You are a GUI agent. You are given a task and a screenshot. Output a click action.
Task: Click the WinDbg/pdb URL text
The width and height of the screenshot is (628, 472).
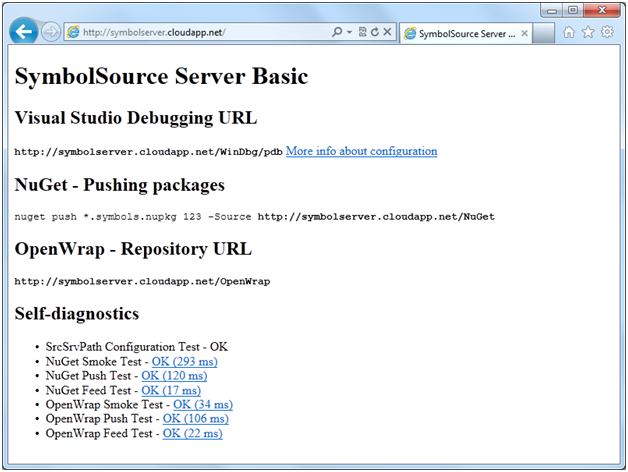[x=149, y=152]
